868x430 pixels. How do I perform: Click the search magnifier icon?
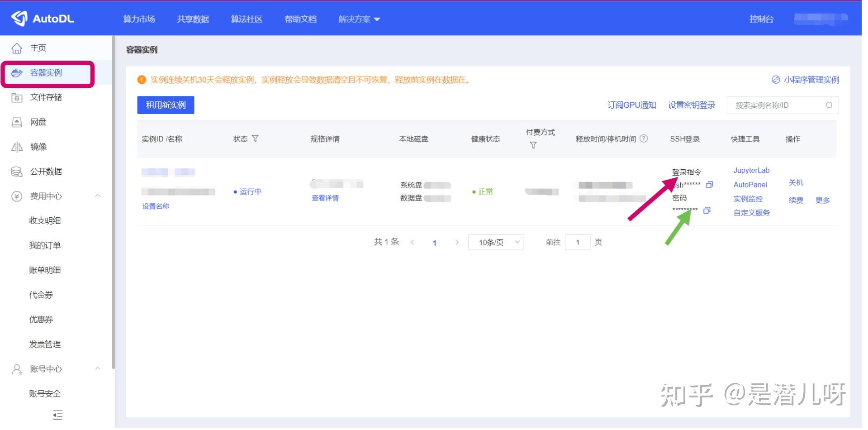pyautogui.click(x=829, y=105)
